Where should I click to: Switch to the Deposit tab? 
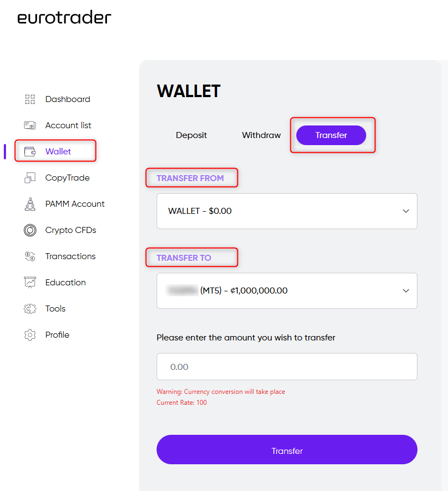pyautogui.click(x=191, y=135)
